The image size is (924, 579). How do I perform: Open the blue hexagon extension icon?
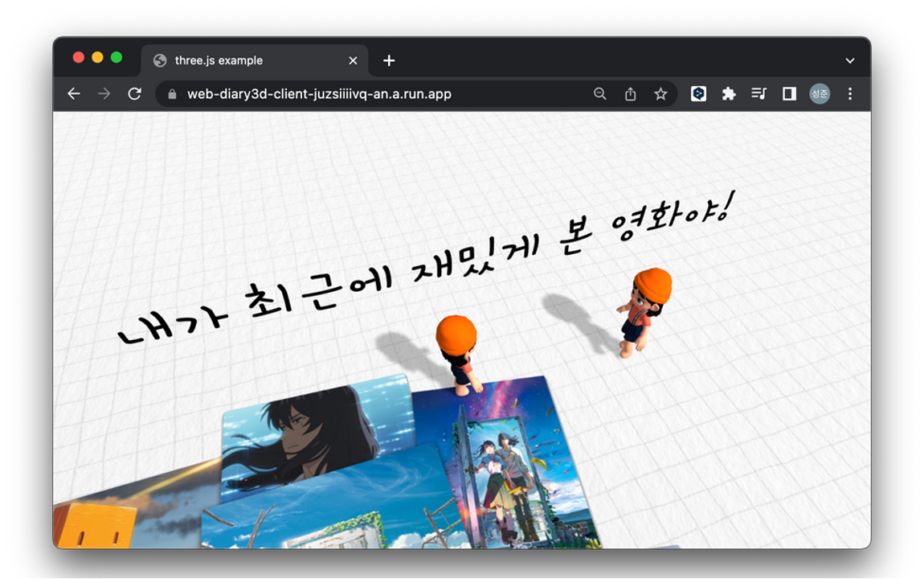698,94
